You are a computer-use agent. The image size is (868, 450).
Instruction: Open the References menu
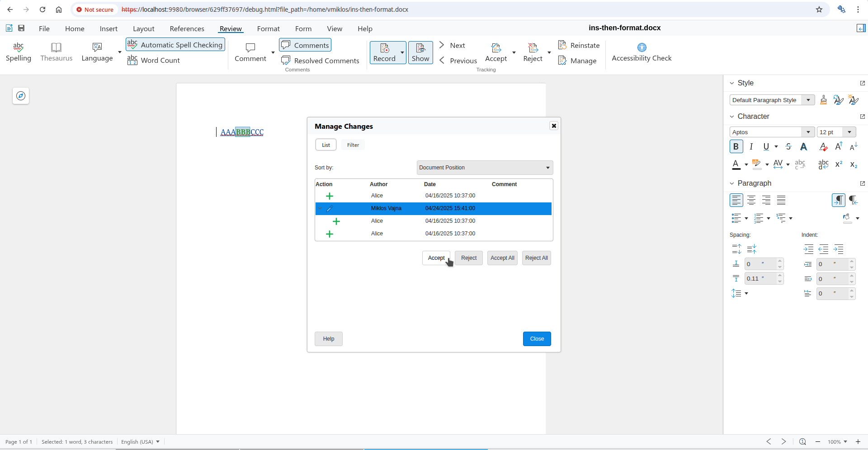coord(187,28)
